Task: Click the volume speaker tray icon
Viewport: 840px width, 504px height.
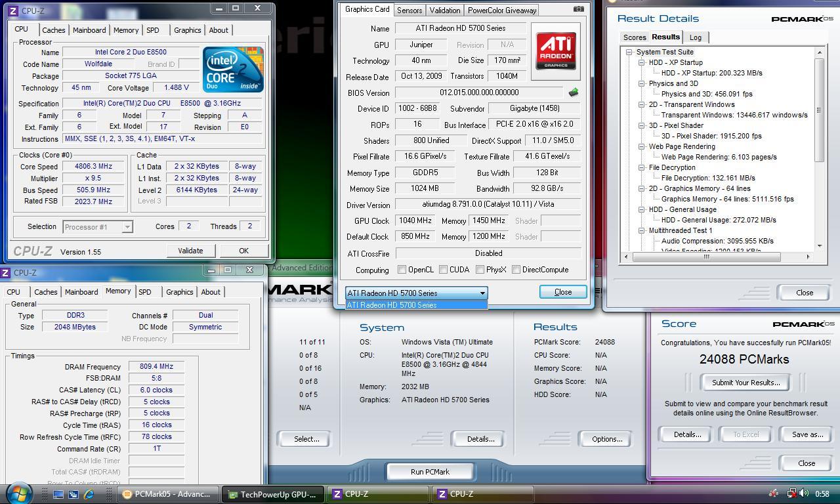Action: click(804, 493)
